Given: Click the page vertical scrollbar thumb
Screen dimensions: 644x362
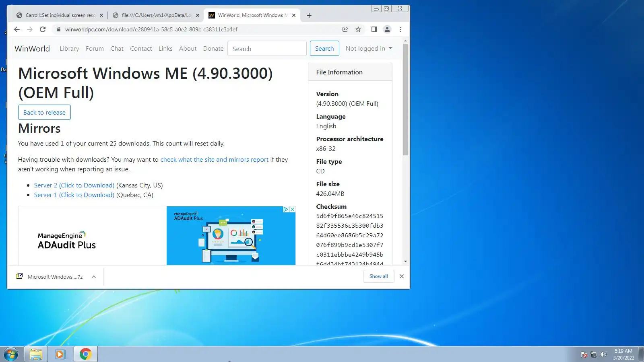Looking at the screenshot, I should click(405, 99).
